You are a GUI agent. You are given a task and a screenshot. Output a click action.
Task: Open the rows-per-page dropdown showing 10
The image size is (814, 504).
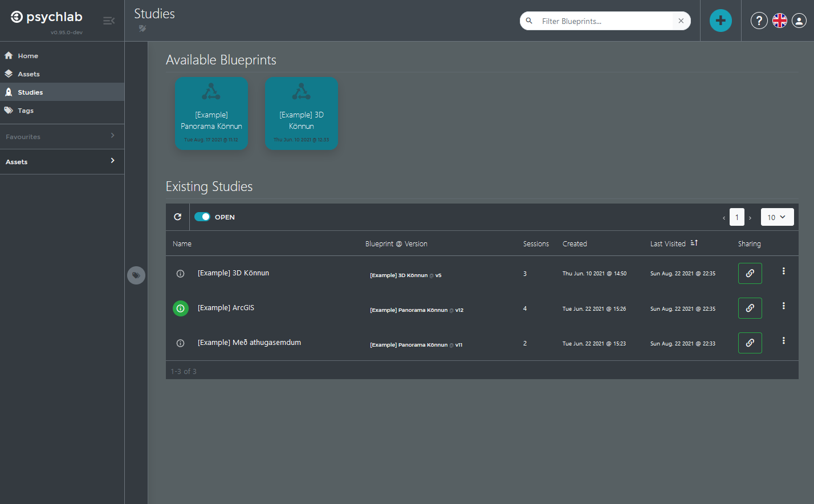click(x=777, y=217)
